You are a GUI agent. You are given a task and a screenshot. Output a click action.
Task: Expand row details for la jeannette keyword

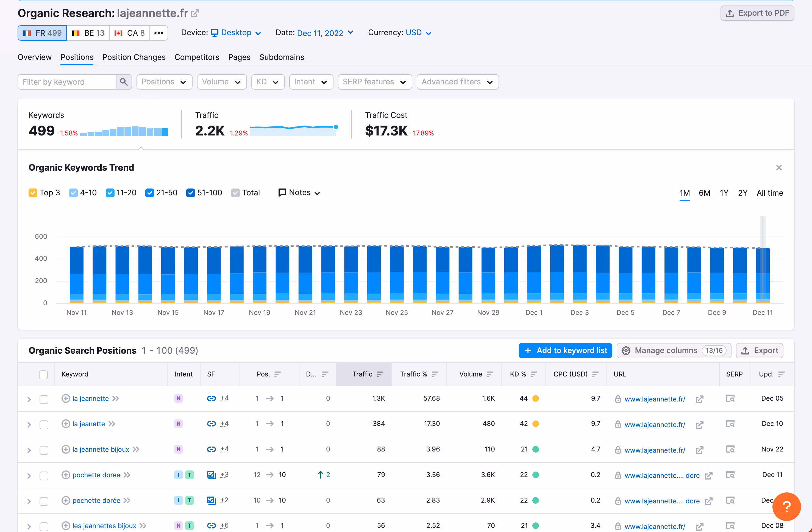point(29,399)
